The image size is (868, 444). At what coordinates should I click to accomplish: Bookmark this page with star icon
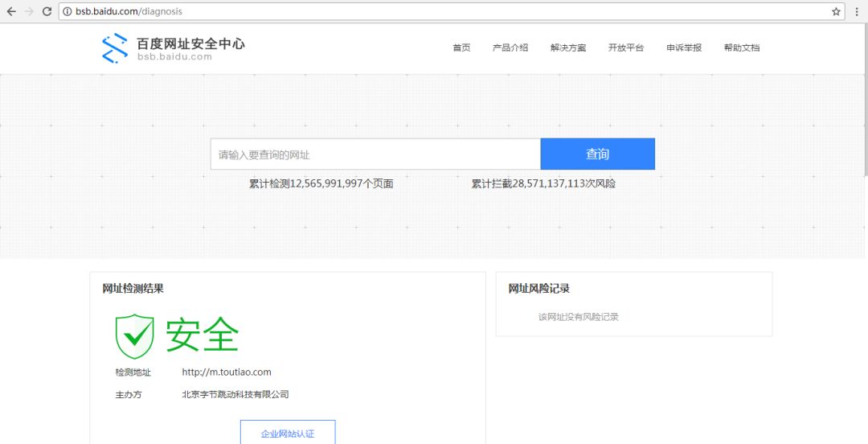836,11
